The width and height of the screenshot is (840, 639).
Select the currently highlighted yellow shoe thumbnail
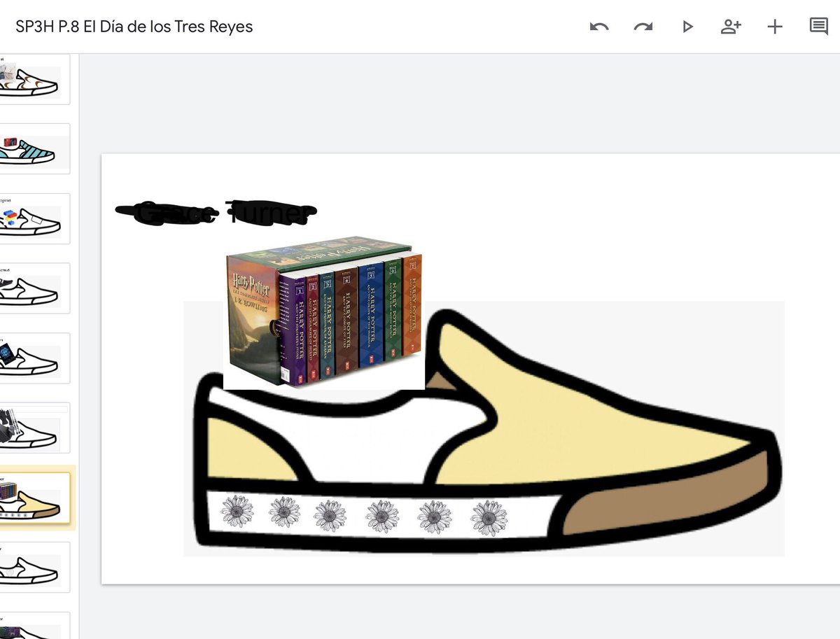pos(34,498)
